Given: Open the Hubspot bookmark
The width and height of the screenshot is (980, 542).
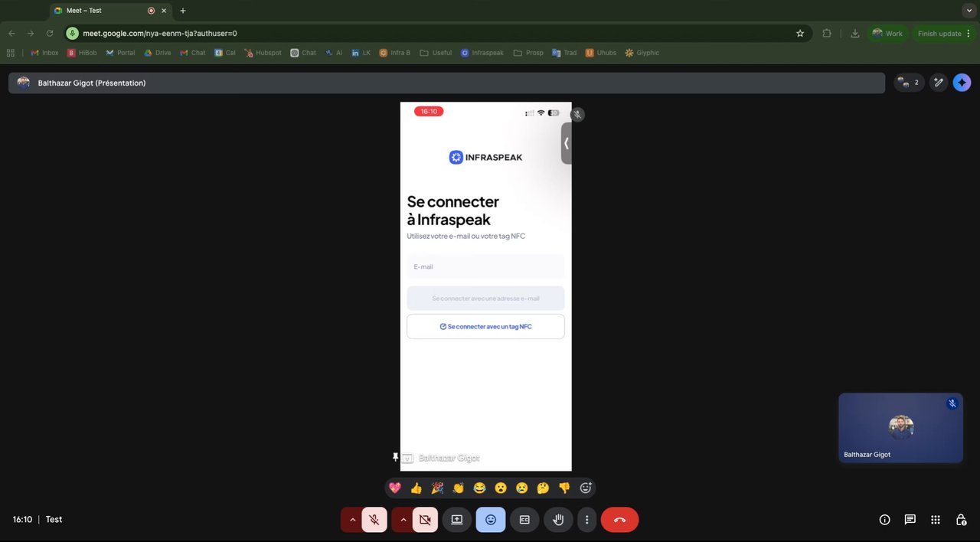Looking at the screenshot, I should (263, 53).
